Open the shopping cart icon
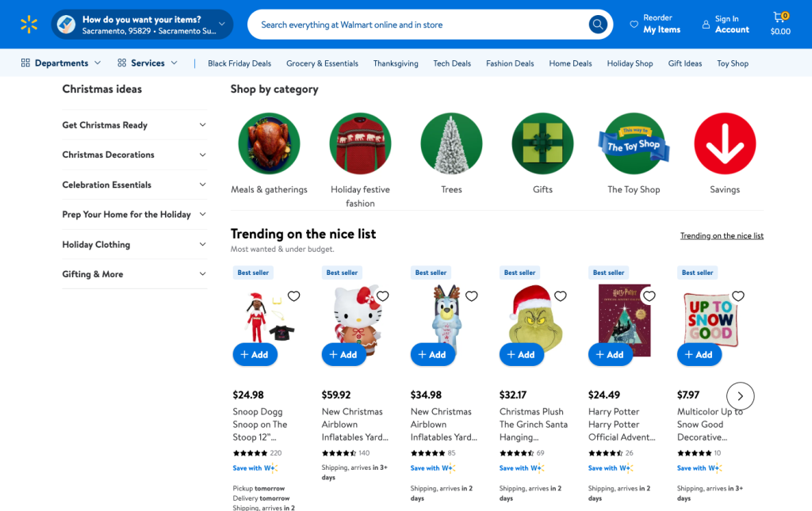 click(780, 17)
